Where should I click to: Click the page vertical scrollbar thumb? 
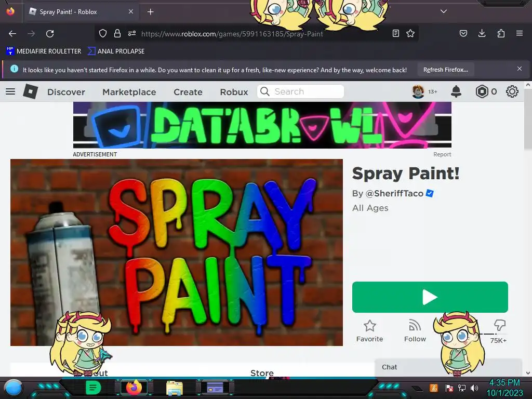(528, 119)
